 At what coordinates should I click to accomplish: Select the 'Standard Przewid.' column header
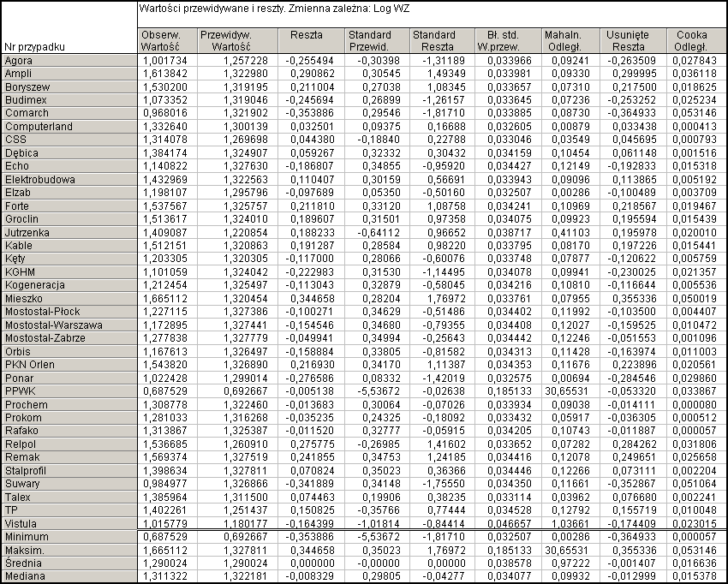coord(377,41)
